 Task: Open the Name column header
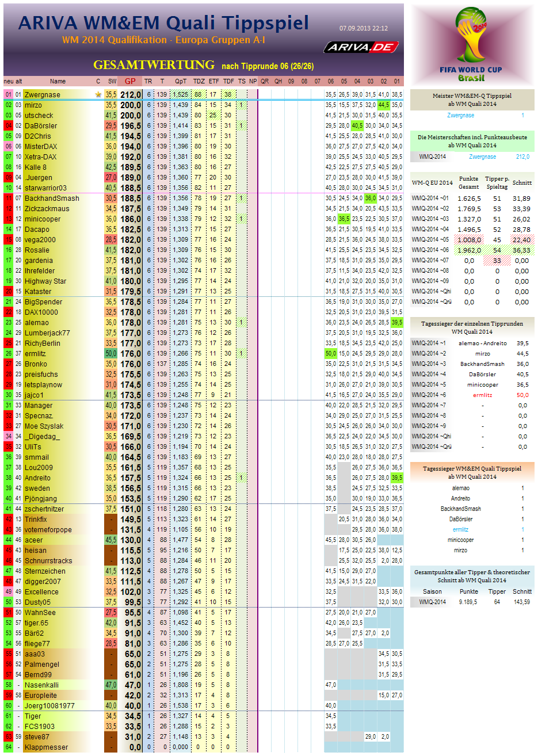pyautogui.click(x=58, y=81)
